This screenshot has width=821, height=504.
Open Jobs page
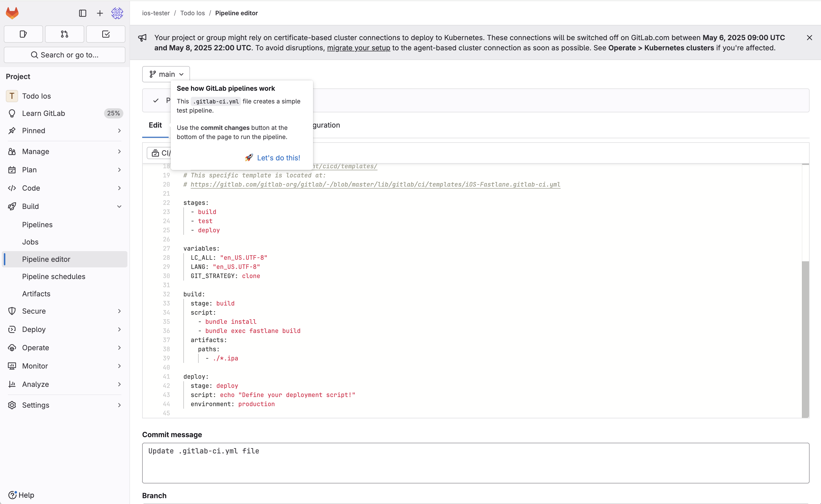[x=64, y=242]
